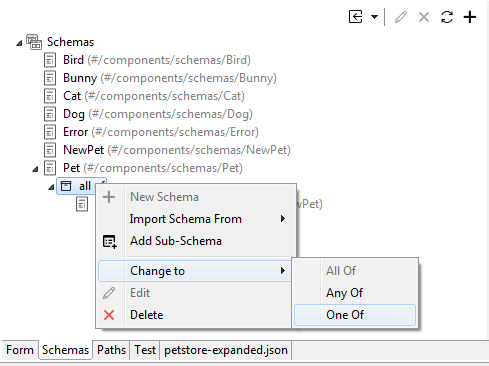This screenshot has height=366, width=489.
Task: Click the refresh arrows toolbar icon
Action: click(x=447, y=17)
